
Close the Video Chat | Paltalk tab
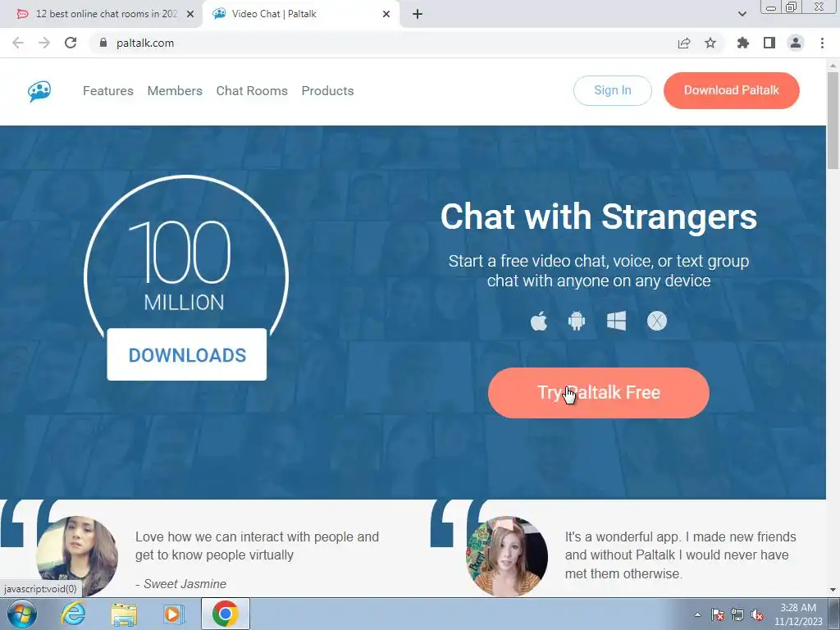[386, 15]
